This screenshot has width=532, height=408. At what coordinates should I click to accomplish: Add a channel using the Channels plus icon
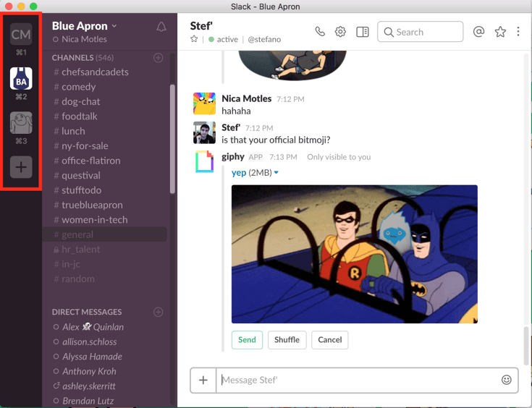click(x=158, y=58)
